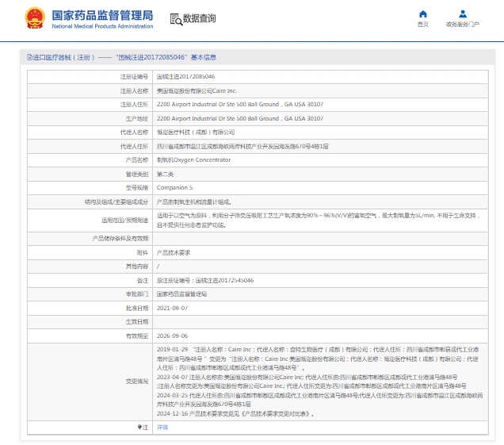Viewport: 504px width, 445px height.
Task: Open 政务服务门户 via its text label
Action: point(462,25)
